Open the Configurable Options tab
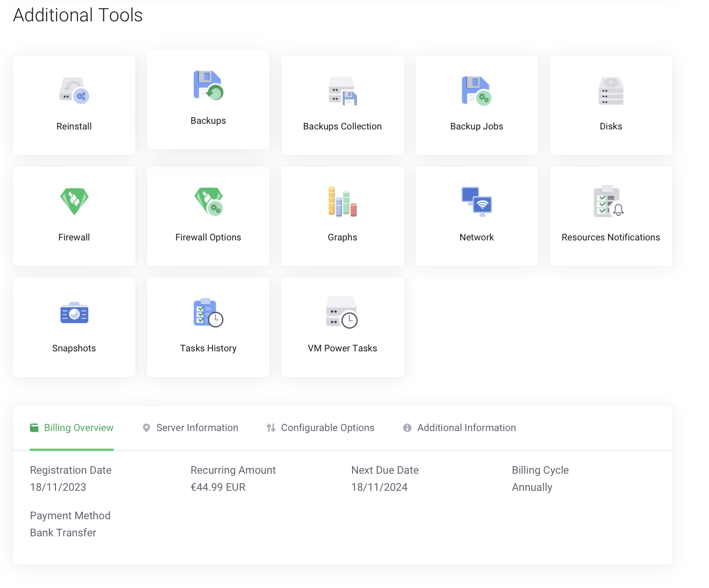 click(321, 428)
